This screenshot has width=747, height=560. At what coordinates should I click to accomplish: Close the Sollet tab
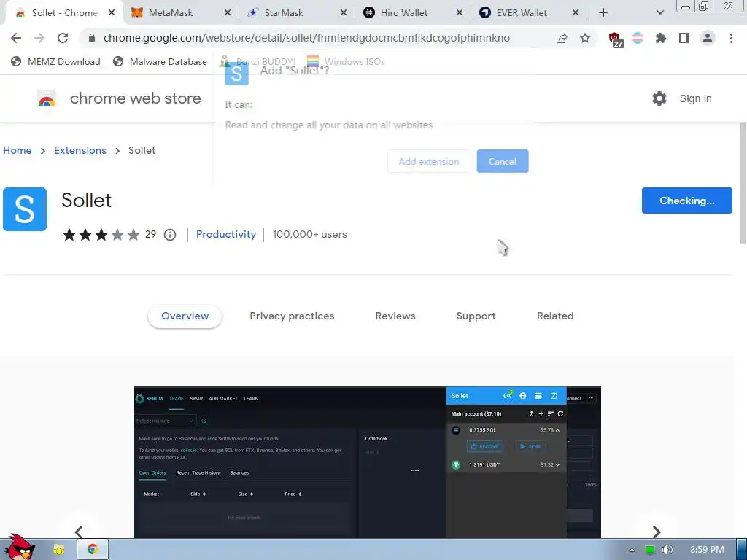112,13
